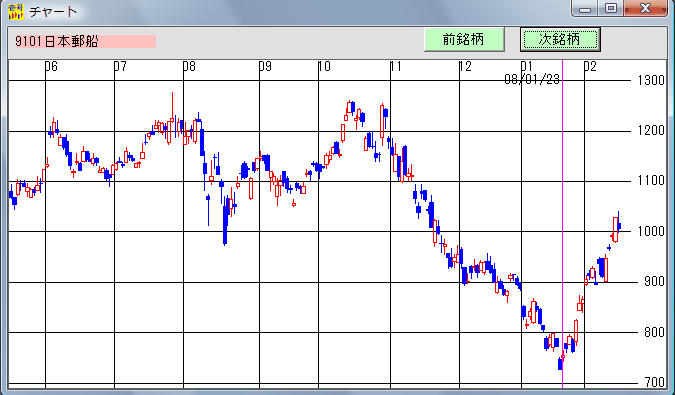This screenshot has height=395, width=675.
Task: Click the magenta vertical date marker line
Action: [562, 224]
